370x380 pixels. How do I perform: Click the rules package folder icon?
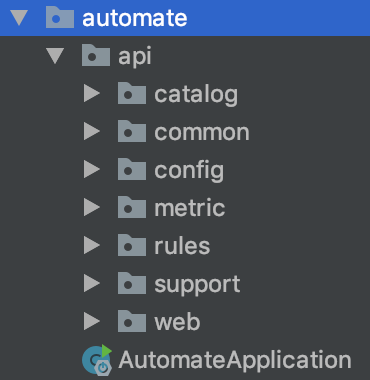click(132, 246)
